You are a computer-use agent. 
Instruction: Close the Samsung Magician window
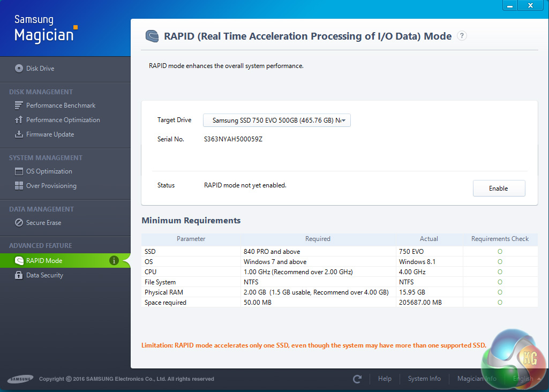(x=530, y=5)
